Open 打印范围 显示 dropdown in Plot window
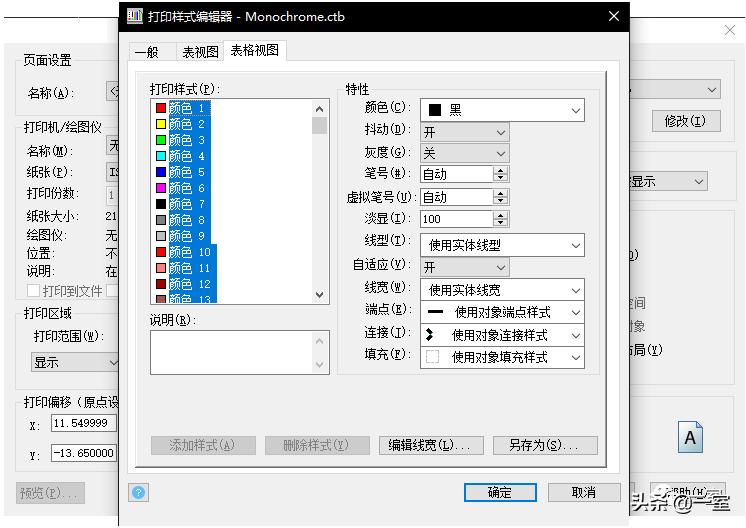 [75, 362]
